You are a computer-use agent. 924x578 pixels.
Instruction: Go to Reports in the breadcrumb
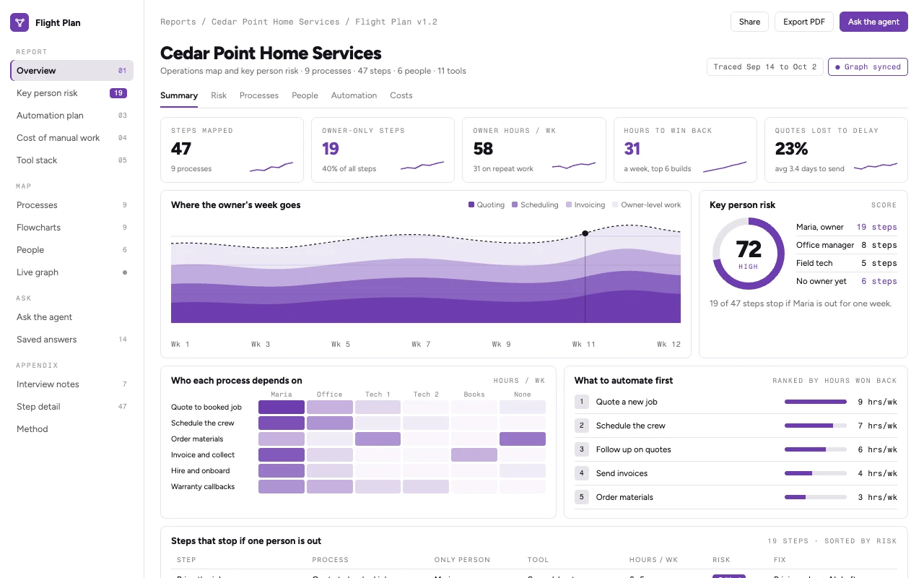[x=178, y=22]
